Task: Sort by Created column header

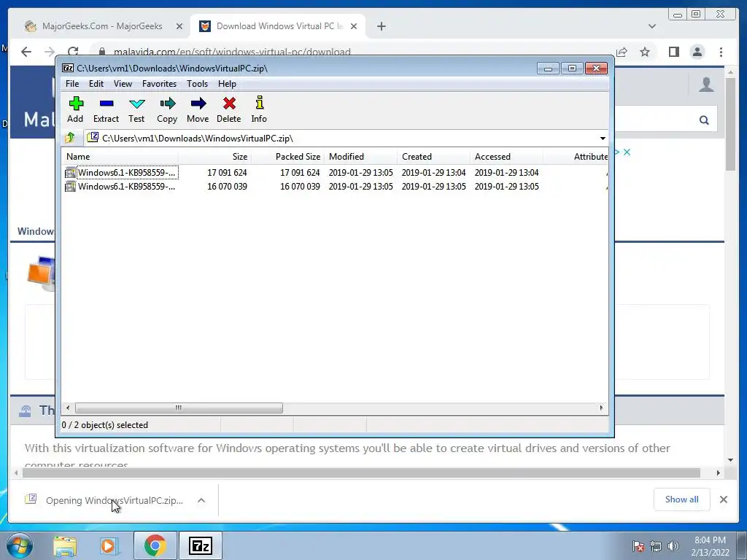Action: tap(433, 157)
